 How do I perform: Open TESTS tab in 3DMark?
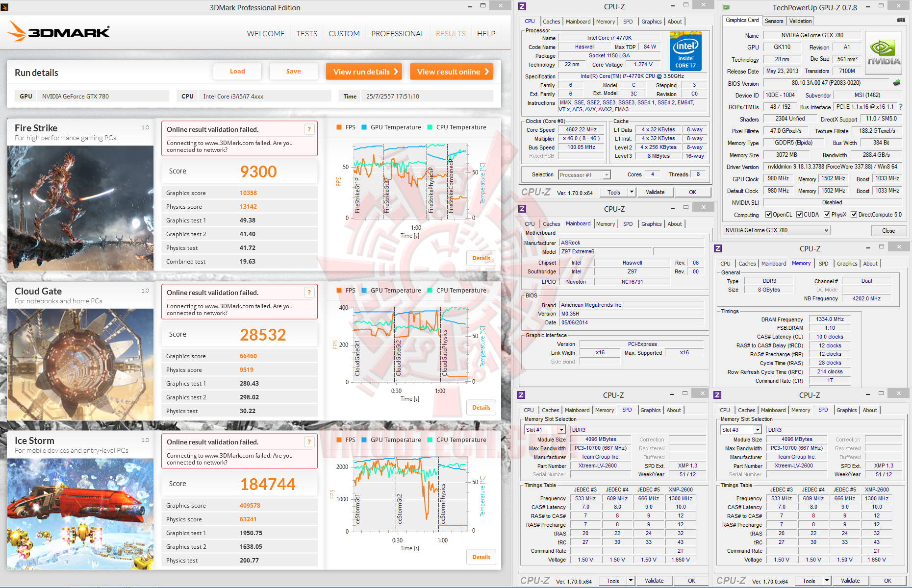click(x=306, y=34)
